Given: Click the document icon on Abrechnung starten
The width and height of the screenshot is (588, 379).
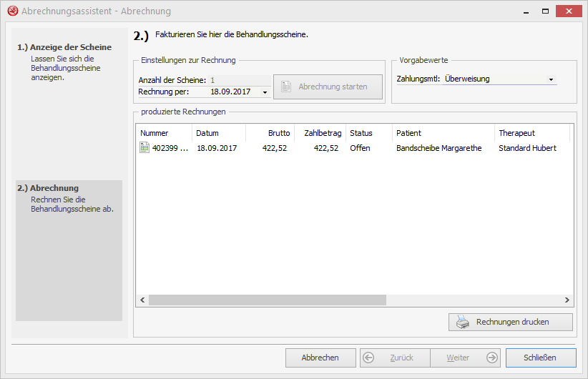Looking at the screenshot, I should 286,87.
